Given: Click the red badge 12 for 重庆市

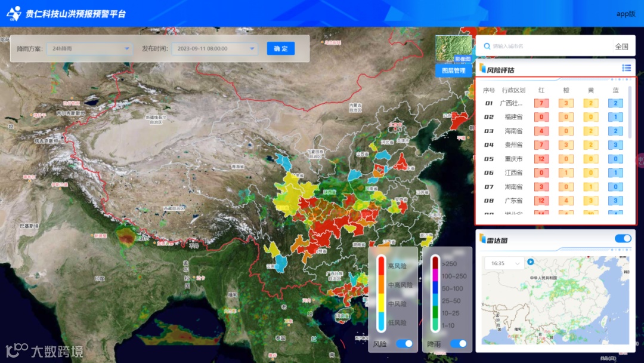Looking at the screenshot, I should click(541, 159).
